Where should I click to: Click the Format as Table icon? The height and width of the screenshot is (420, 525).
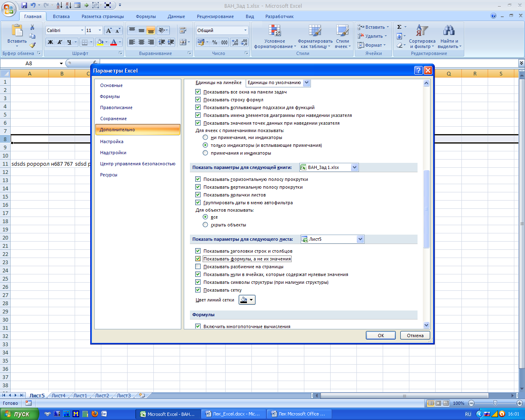point(315,30)
